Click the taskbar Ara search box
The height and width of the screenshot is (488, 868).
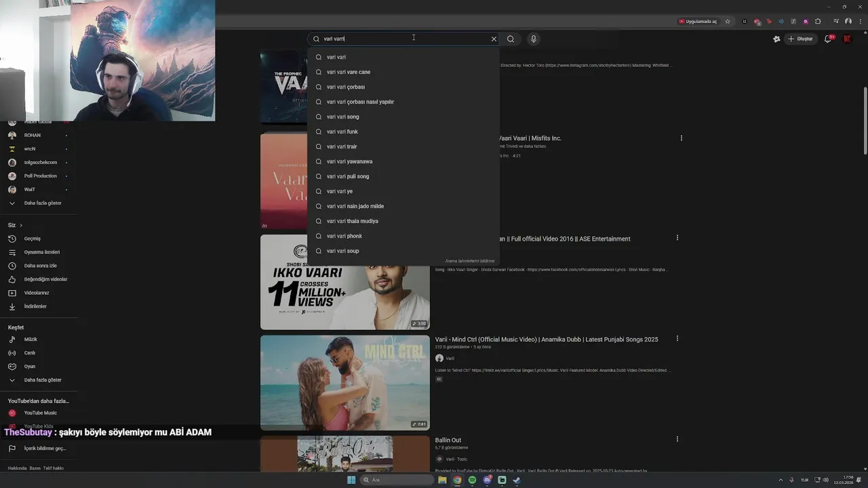(x=397, y=480)
